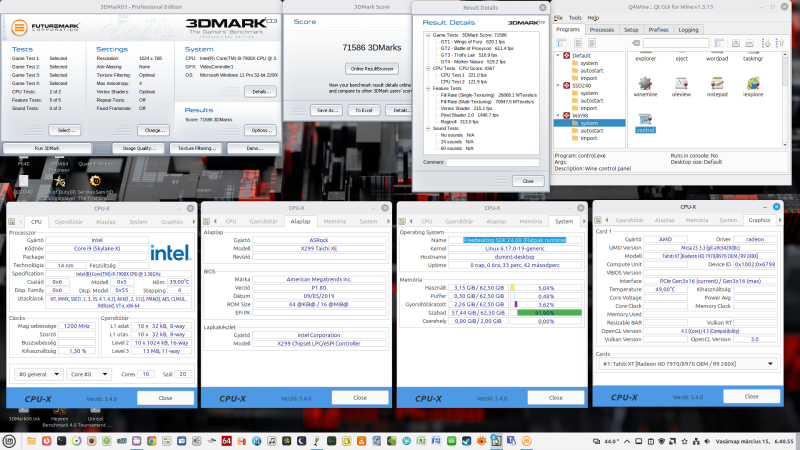Open the terminal icon in taskbar
Screen dimensions: 800x450
[x=62, y=441]
